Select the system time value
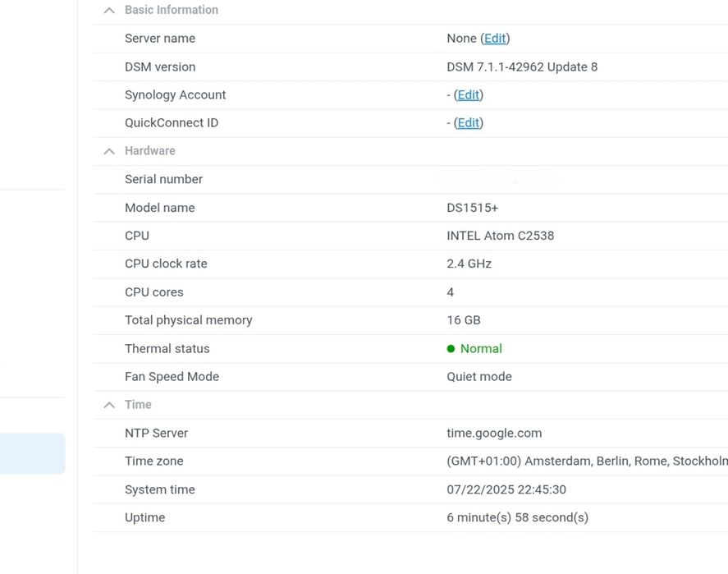Screen dimensions: 728x574 (x=506, y=490)
